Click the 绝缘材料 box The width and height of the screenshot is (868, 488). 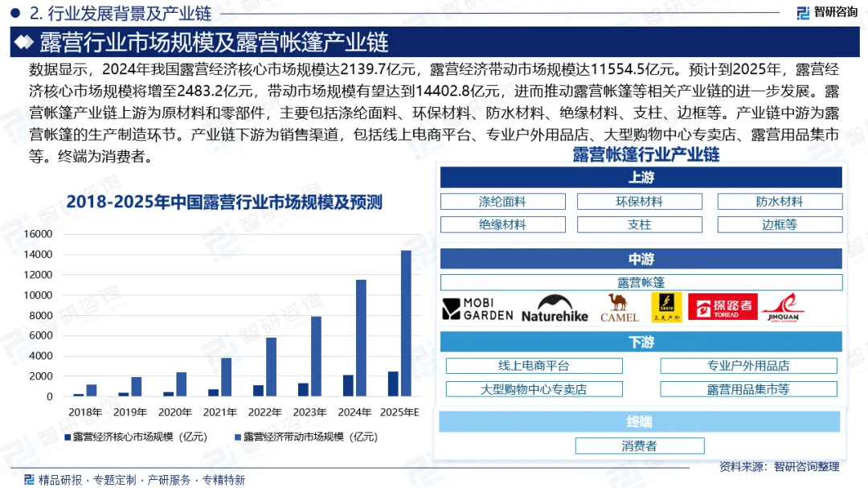pyautogui.click(x=502, y=224)
